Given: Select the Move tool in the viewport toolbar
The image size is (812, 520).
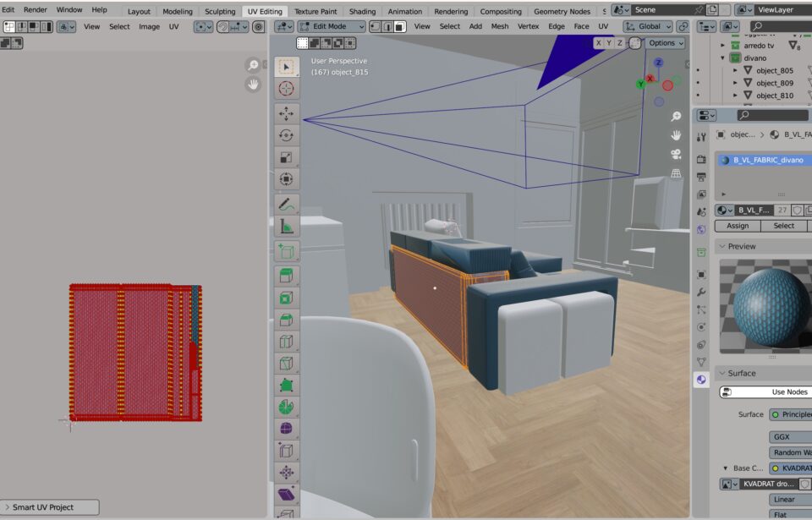Looking at the screenshot, I should [x=286, y=112].
